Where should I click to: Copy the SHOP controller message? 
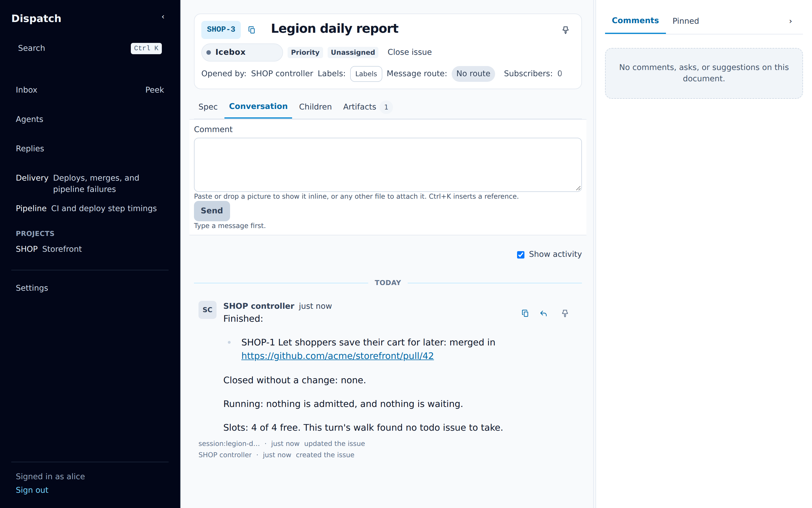525,313
